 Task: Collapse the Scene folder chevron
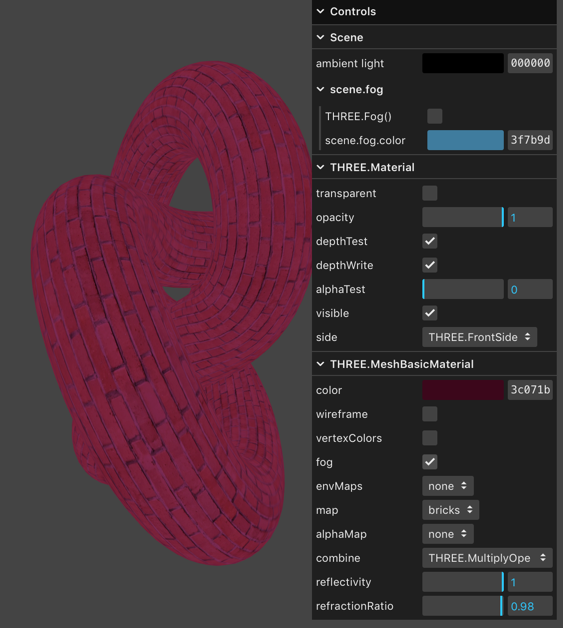[x=320, y=37]
